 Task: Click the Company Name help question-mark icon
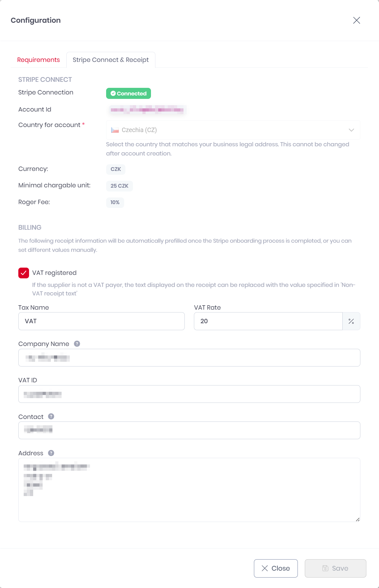coord(77,344)
